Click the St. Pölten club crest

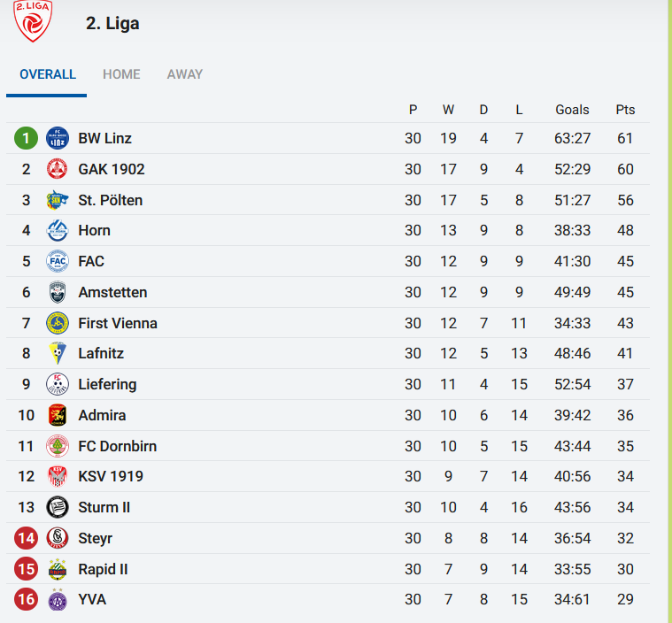coord(58,200)
